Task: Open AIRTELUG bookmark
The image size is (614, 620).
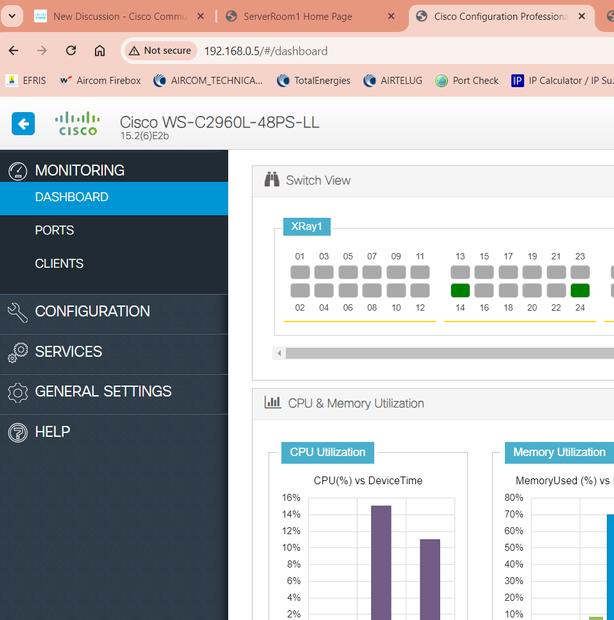Action: (393, 81)
